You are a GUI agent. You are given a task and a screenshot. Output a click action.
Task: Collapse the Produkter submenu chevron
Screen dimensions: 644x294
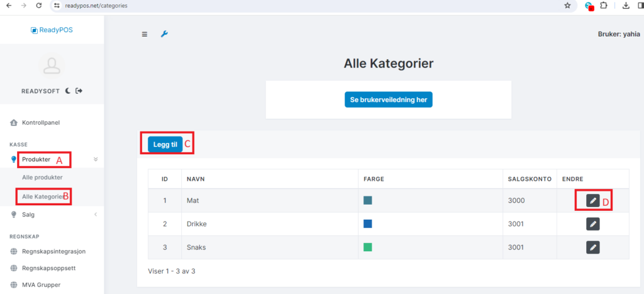(x=96, y=159)
